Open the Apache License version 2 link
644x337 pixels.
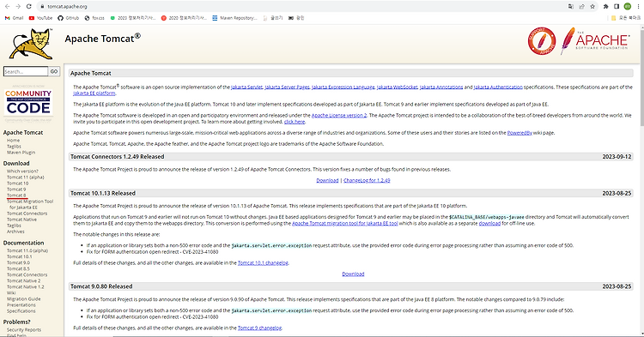pos(339,115)
